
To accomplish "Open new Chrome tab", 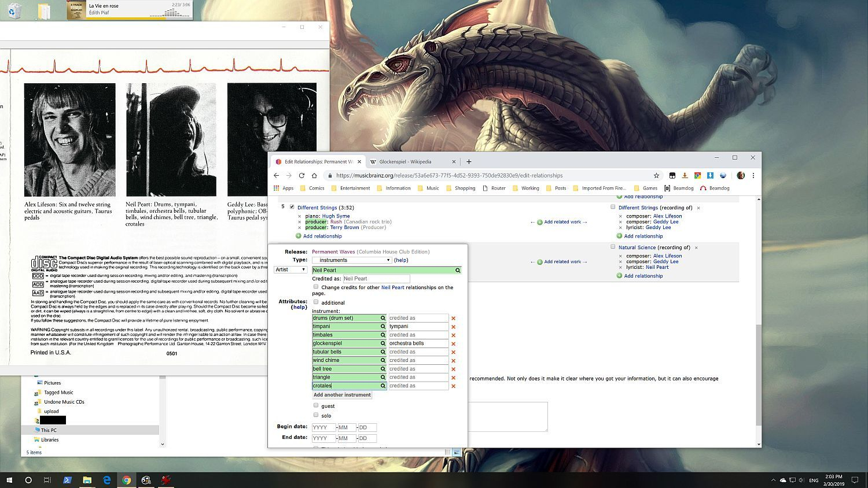I will click(x=469, y=161).
